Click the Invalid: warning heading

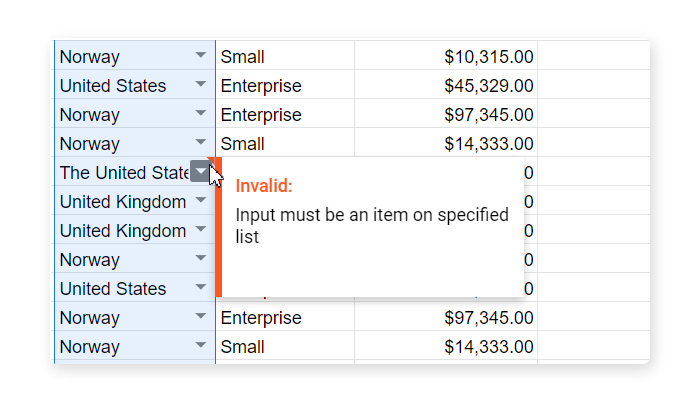[x=264, y=186]
